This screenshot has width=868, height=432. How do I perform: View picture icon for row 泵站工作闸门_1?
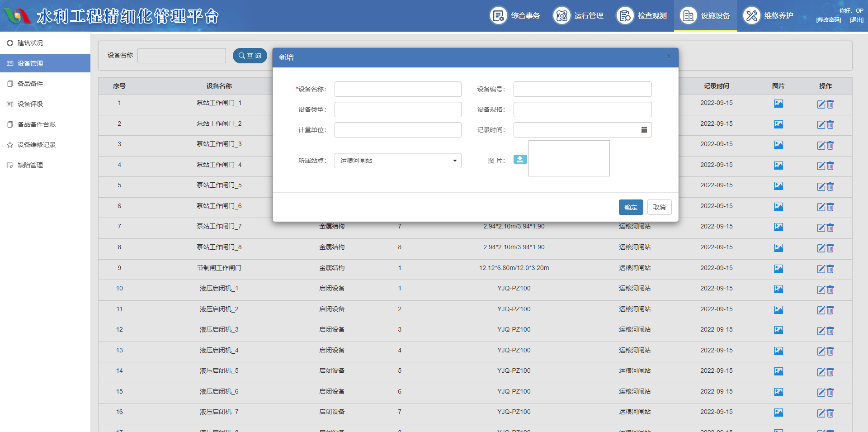pyautogui.click(x=778, y=104)
